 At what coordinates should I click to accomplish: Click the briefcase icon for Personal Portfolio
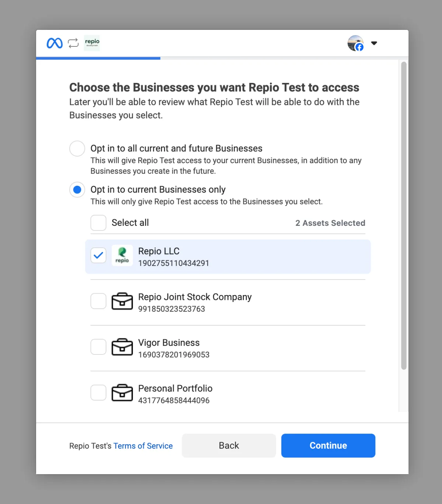[122, 393]
